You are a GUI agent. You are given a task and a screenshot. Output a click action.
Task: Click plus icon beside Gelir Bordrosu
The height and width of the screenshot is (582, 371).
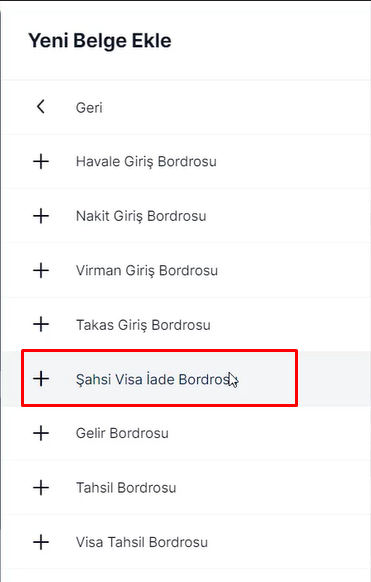[41, 433]
